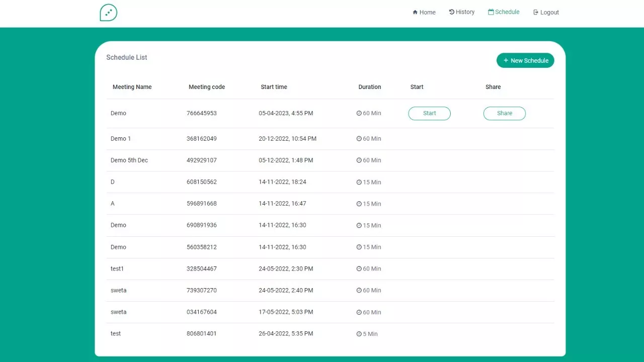Open the Home menu item
644x362 pixels.
(x=427, y=13)
